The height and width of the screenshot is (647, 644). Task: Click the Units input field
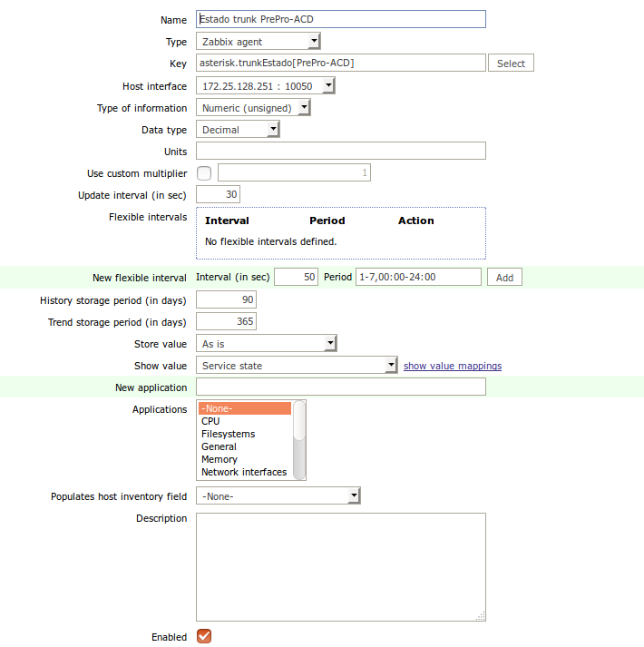(x=341, y=151)
